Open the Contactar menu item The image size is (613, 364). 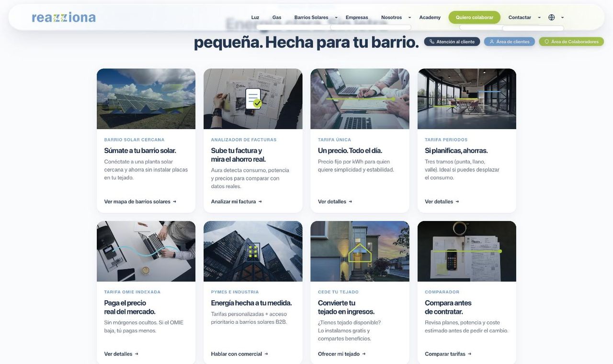click(x=520, y=17)
